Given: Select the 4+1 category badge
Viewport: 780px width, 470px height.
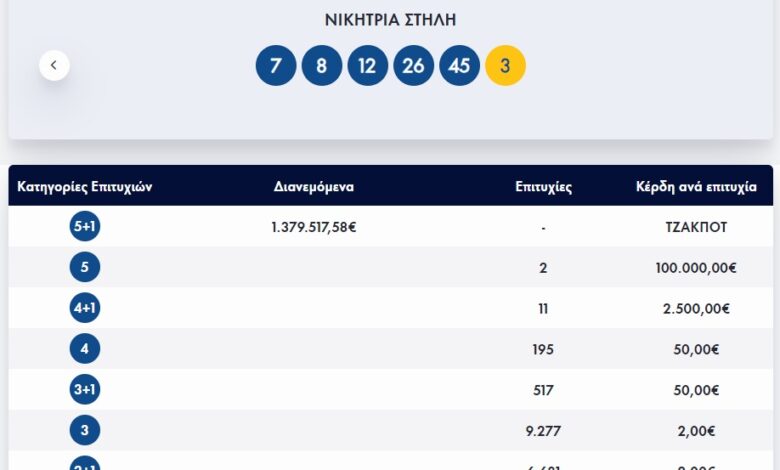Looking at the screenshot, I should coord(85,308).
